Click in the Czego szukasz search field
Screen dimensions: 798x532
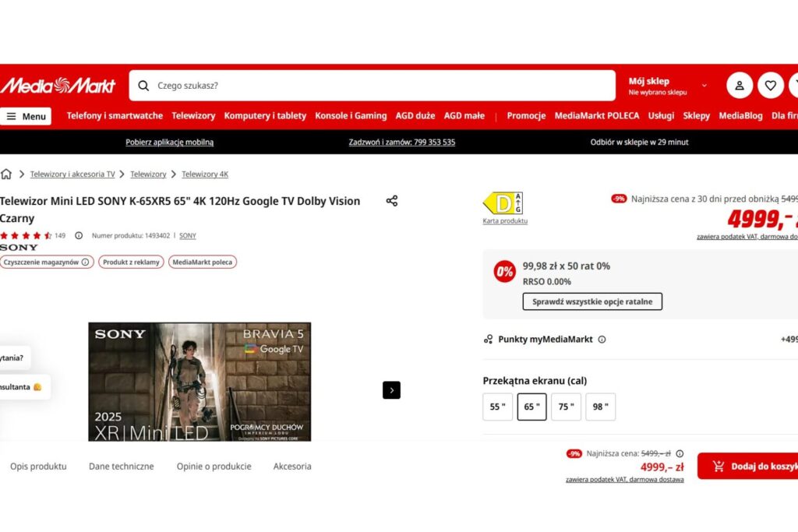click(x=372, y=86)
